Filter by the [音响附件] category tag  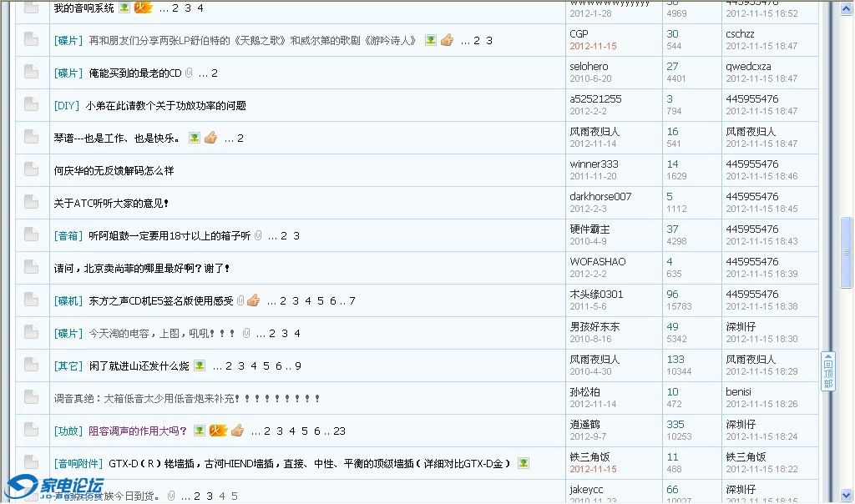78,463
